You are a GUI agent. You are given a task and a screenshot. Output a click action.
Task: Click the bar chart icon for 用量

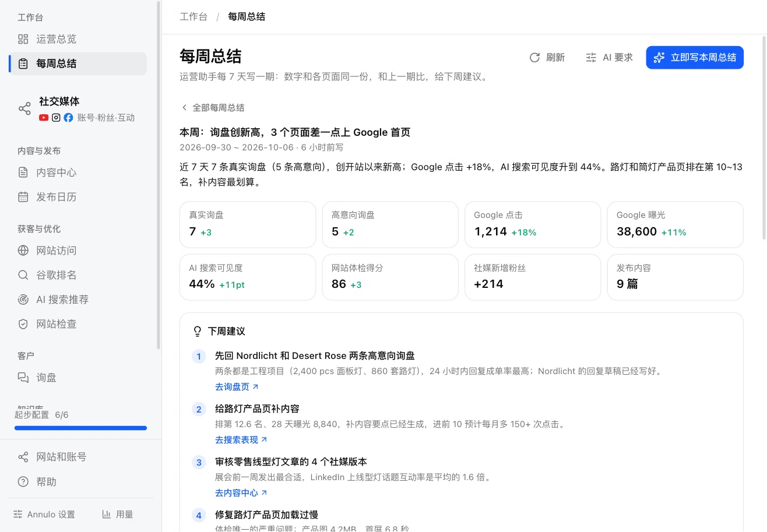pyautogui.click(x=107, y=515)
